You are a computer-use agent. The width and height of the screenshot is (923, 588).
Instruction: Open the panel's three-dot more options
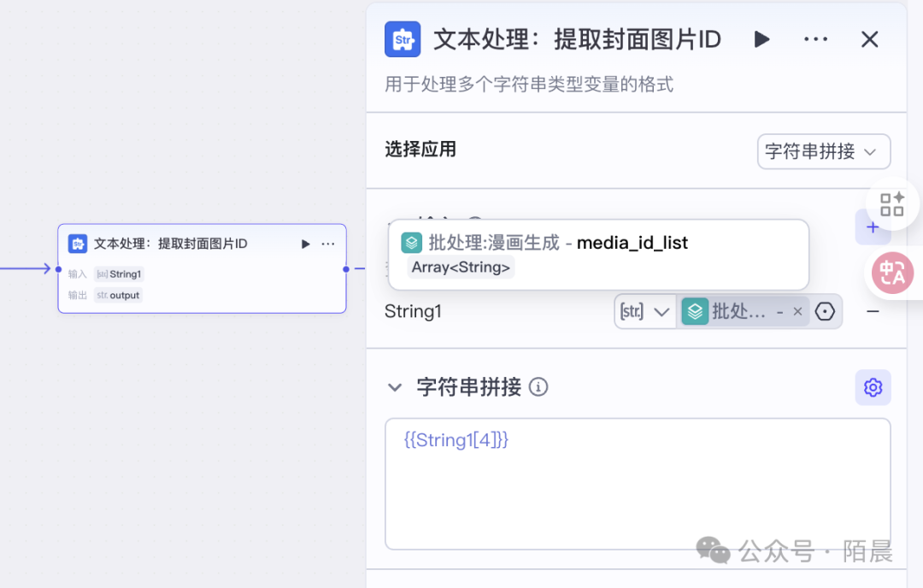pyautogui.click(x=815, y=39)
